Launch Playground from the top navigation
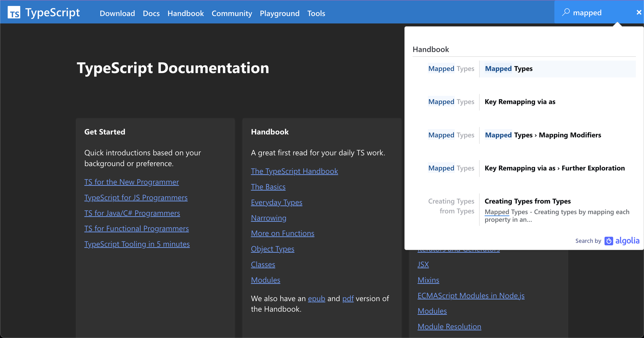The width and height of the screenshot is (644, 338). (280, 13)
